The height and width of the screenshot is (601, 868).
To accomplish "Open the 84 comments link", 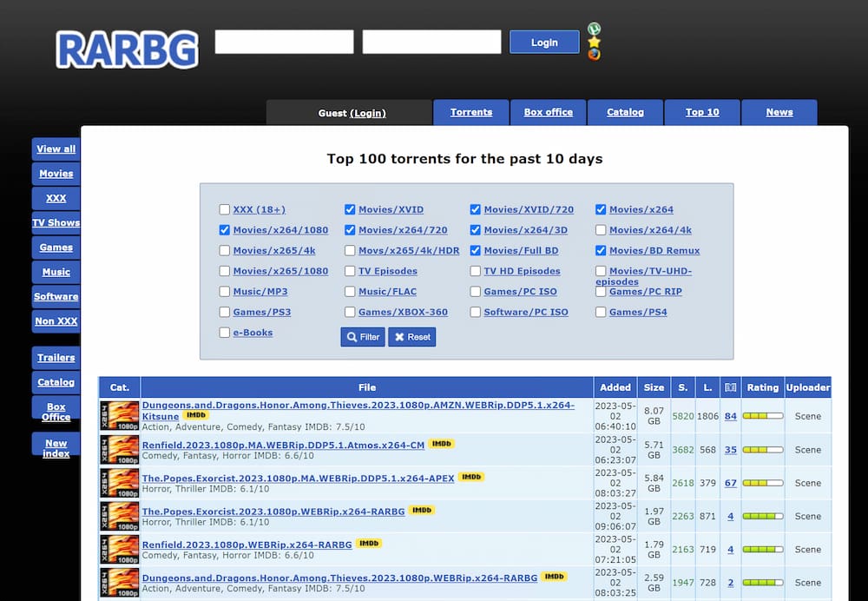I will [731, 416].
